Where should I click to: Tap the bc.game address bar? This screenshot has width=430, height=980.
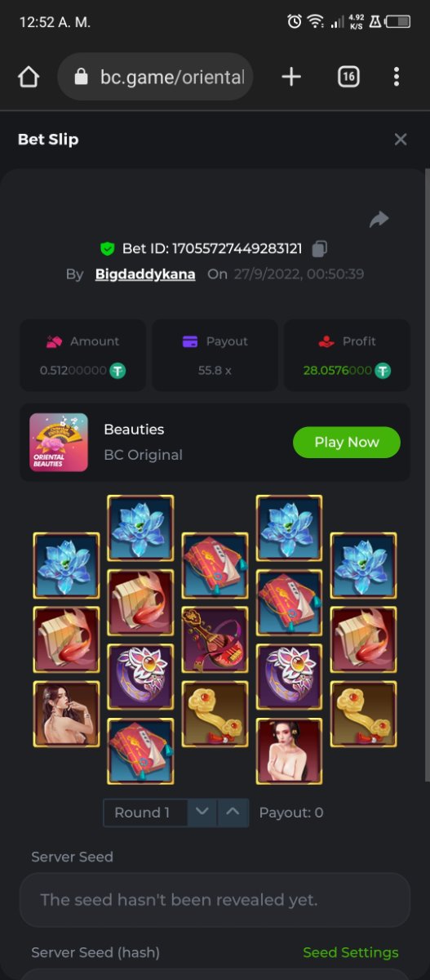tap(156, 77)
